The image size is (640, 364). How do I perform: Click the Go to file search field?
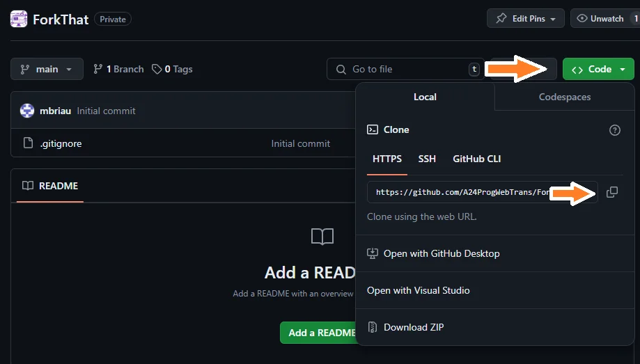(x=405, y=69)
